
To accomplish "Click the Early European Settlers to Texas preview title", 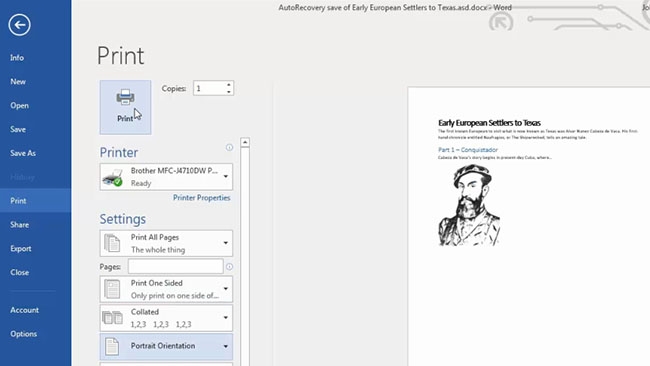I will coord(489,123).
